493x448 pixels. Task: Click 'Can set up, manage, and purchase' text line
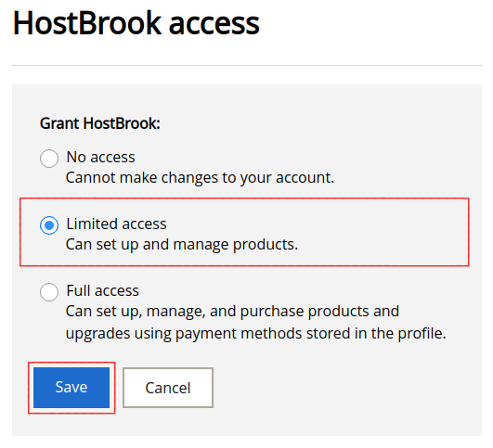pos(232,312)
